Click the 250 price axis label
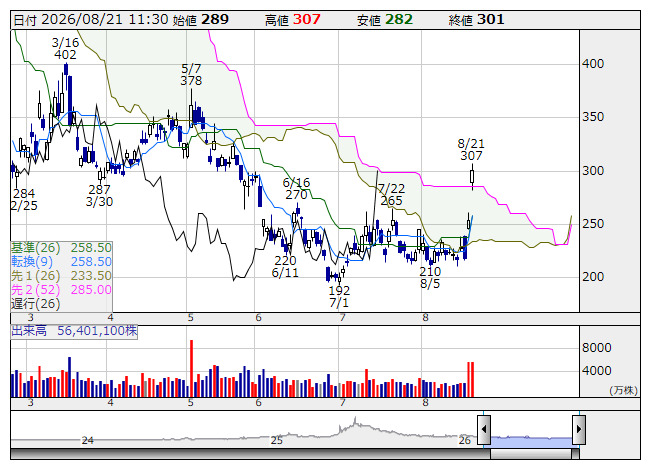 pyautogui.click(x=593, y=224)
